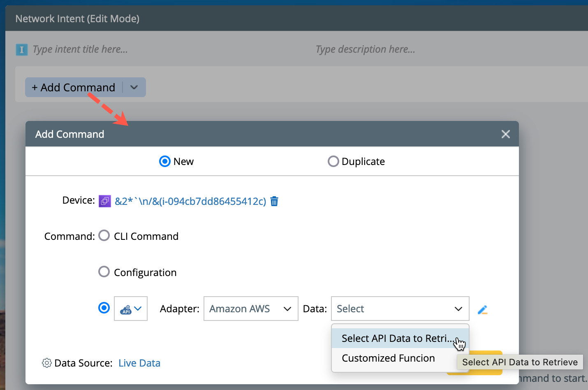Pick the Configuration radio button
The image size is (588, 390).
pyautogui.click(x=104, y=272)
